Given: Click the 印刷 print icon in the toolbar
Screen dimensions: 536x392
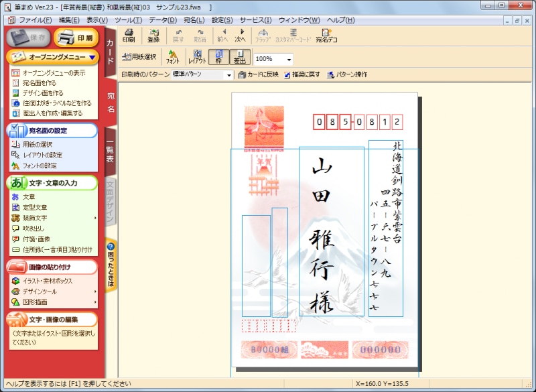Looking at the screenshot, I should pyautogui.click(x=129, y=35).
